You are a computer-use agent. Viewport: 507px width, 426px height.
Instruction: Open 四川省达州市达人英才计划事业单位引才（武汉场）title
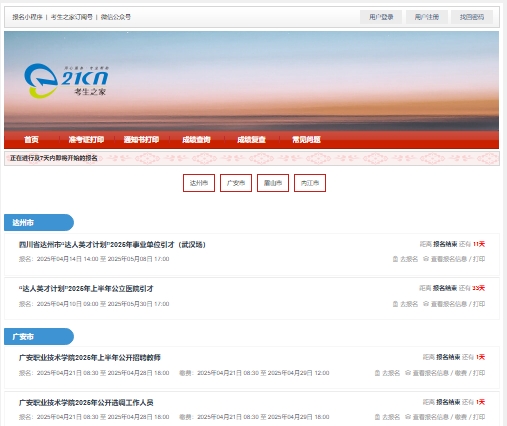[x=112, y=245]
